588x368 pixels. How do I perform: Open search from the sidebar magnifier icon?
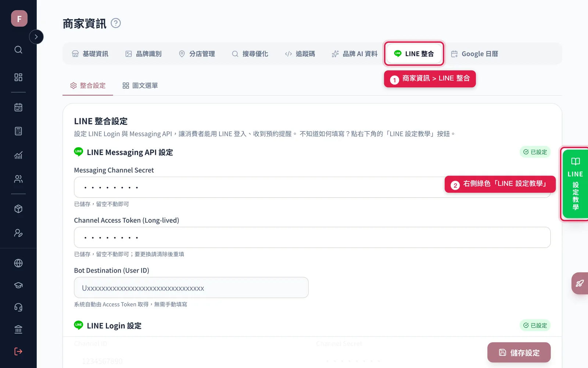point(18,50)
